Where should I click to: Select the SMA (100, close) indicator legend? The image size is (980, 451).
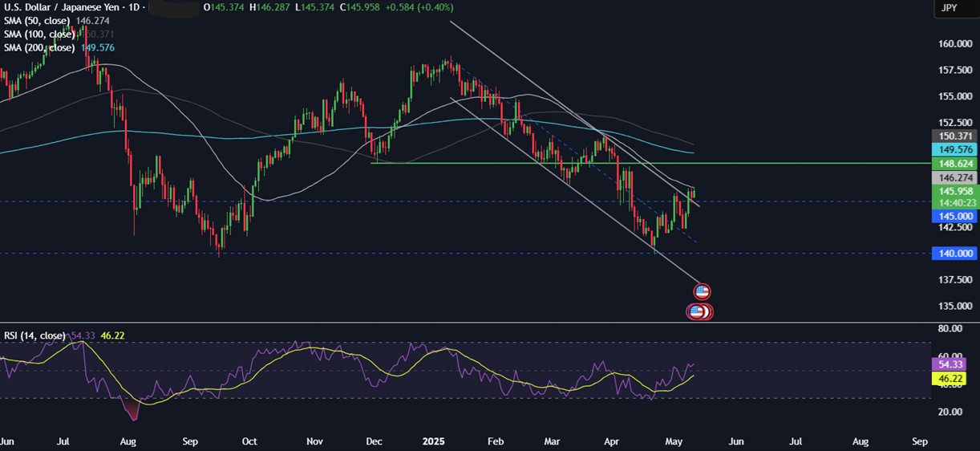click(40, 35)
